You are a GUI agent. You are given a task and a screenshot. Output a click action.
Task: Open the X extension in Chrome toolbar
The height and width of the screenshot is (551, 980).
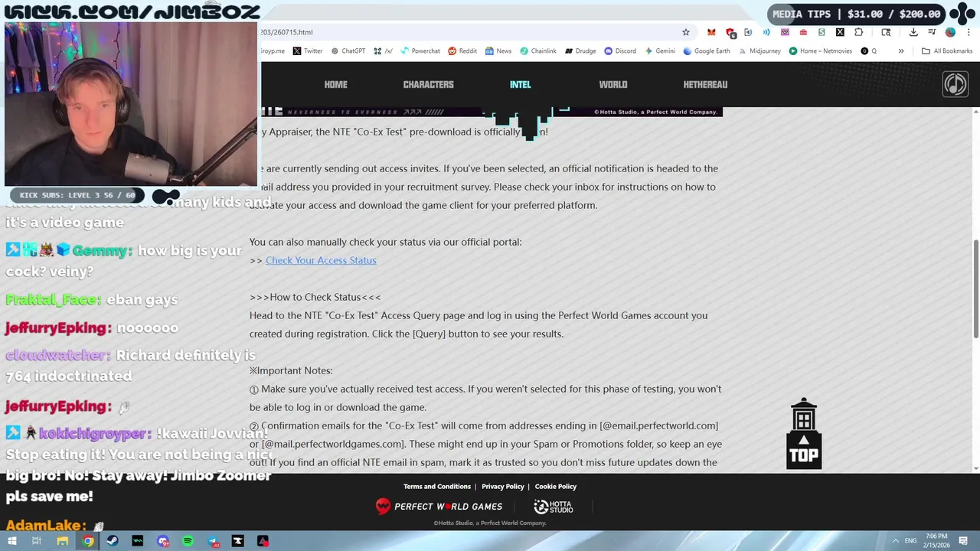pos(840,32)
